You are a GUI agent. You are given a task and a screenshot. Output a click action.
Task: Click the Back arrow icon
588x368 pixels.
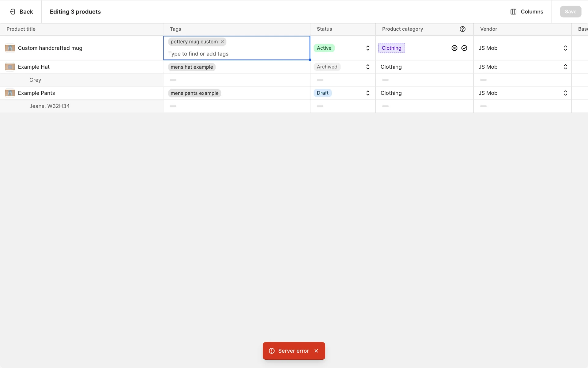(x=12, y=12)
